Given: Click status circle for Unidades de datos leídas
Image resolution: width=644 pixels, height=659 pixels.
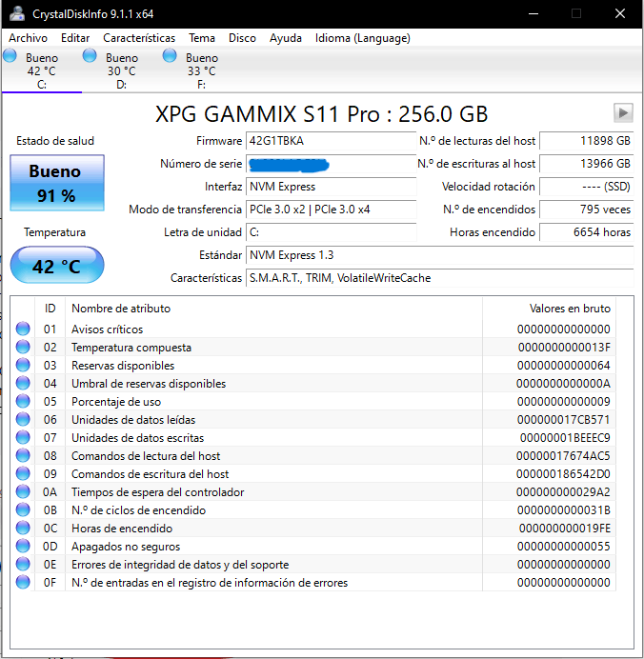Looking at the screenshot, I should (x=23, y=419).
